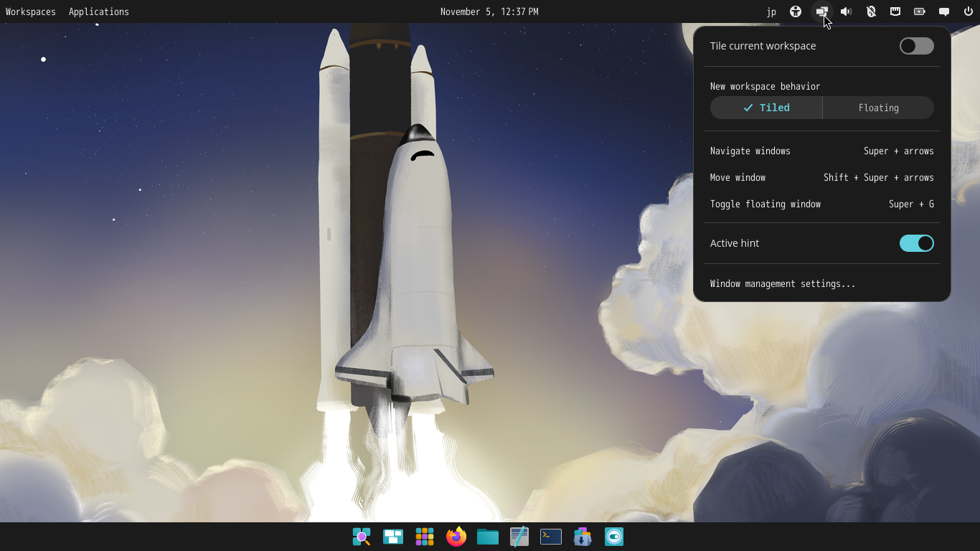Image resolution: width=980 pixels, height=551 pixels.
Task: Open the Files folder icon in the dock
Action: point(488,537)
